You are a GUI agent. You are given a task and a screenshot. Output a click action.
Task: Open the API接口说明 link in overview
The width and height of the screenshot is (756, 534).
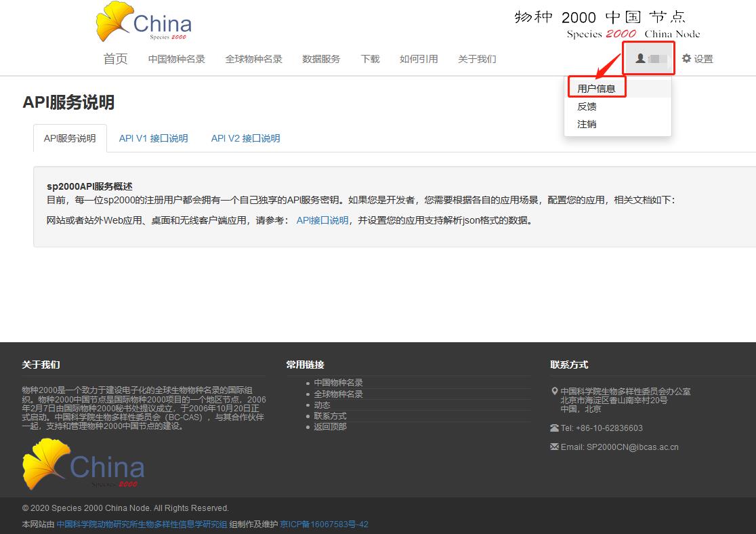[x=322, y=220]
